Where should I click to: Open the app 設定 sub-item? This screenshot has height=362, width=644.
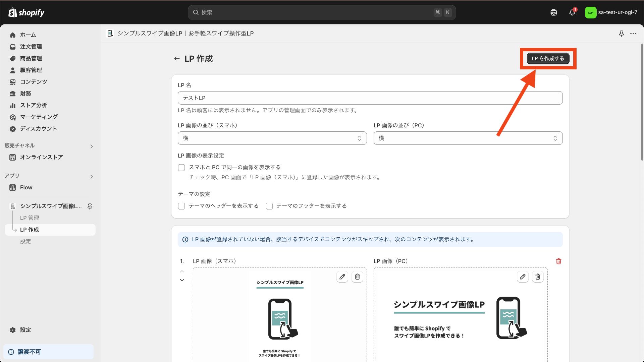pos(25,241)
